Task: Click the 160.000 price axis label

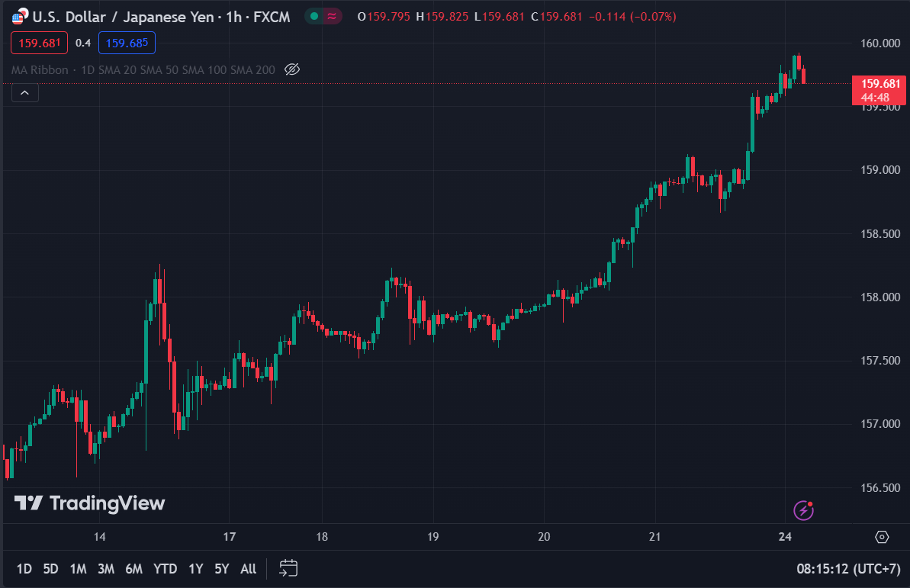Action: pos(880,43)
